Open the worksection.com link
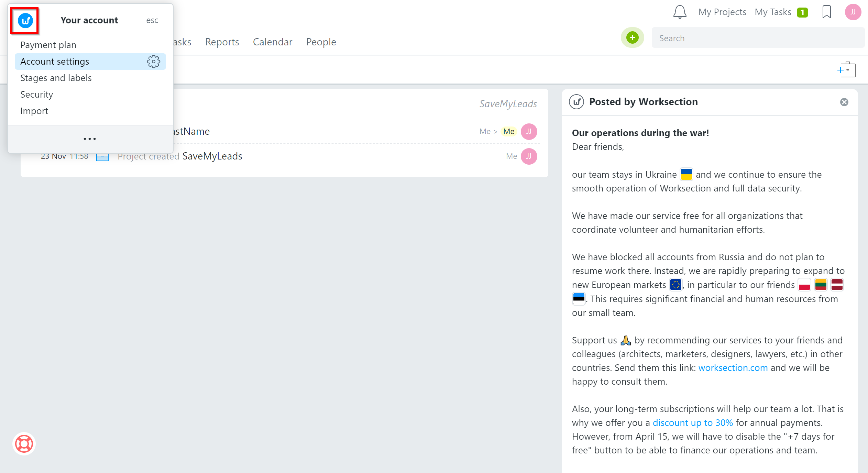Screen dimensions: 868x473 pyautogui.click(x=733, y=367)
